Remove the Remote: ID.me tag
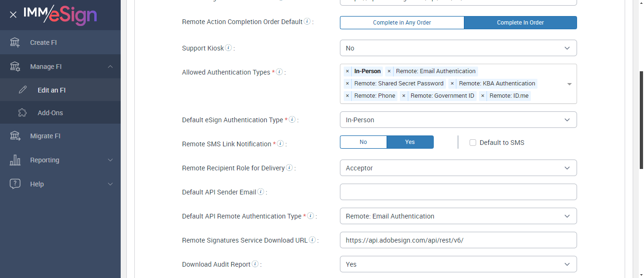Screen dimensions: 644x278 [x=483, y=96]
